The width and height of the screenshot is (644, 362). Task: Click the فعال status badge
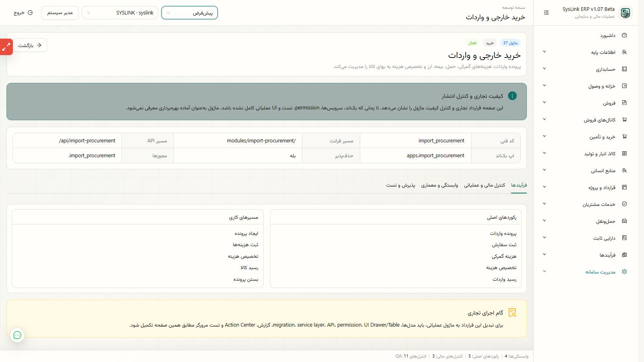[473, 43]
